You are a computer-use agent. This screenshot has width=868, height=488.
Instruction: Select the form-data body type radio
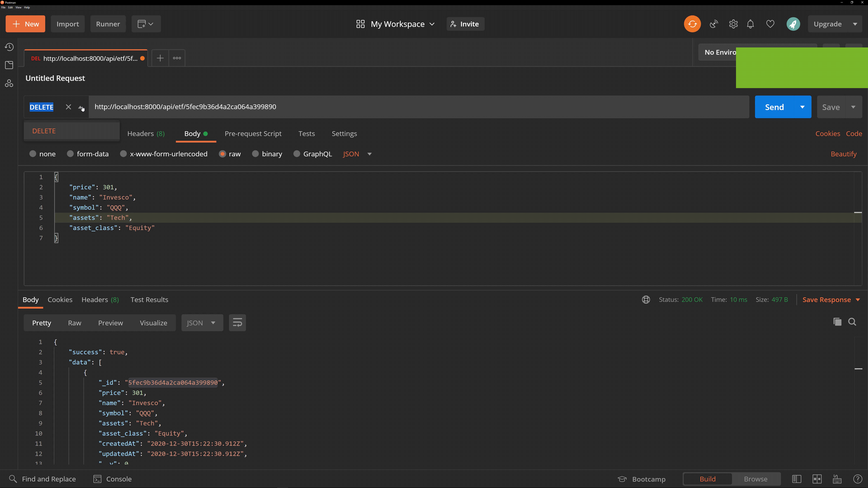[70, 154]
